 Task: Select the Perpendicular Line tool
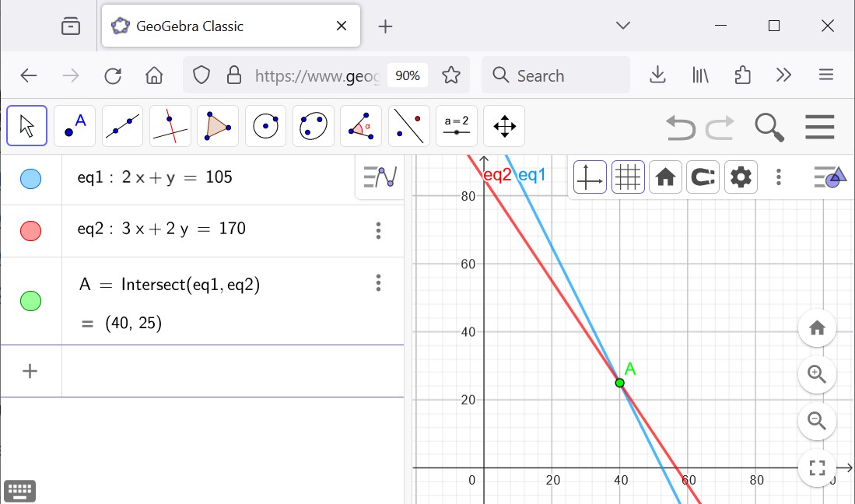[x=170, y=126]
